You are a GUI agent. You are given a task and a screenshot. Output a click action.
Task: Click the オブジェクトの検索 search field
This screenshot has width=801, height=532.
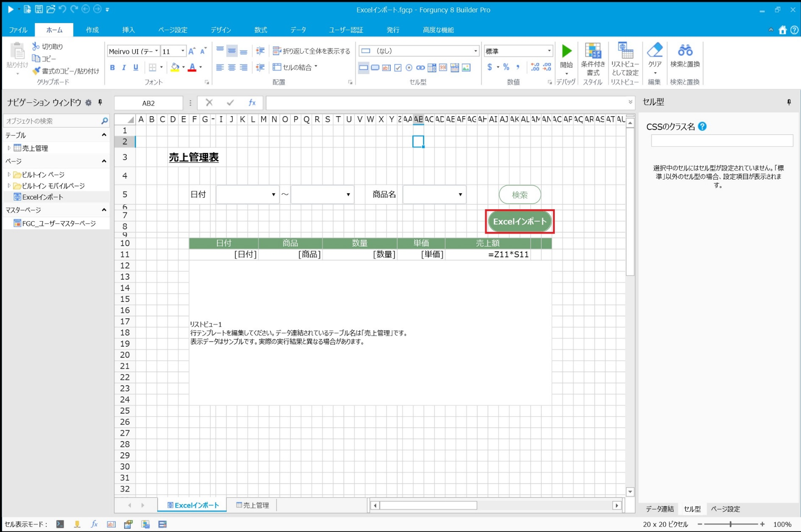pos(56,121)
